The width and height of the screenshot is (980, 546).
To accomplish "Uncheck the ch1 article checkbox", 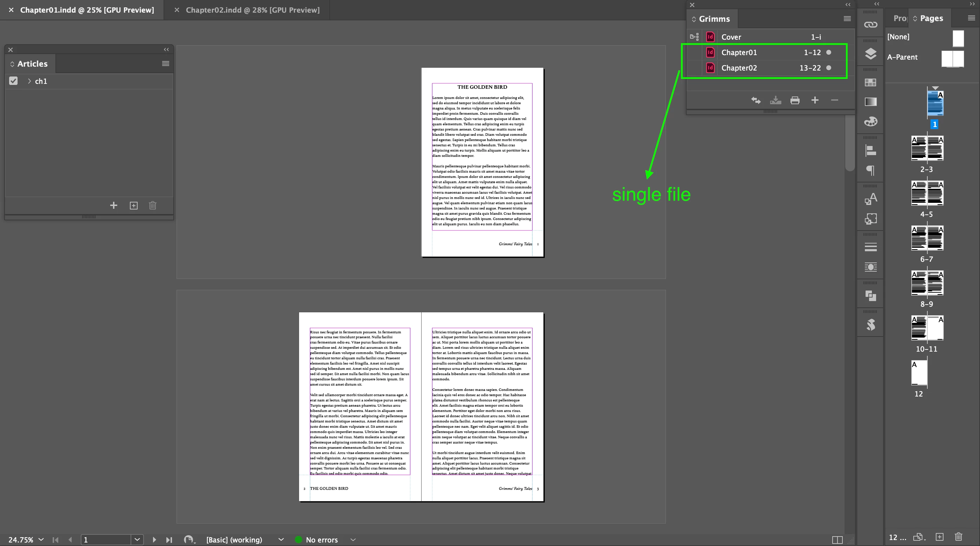I will click(13, 81).
